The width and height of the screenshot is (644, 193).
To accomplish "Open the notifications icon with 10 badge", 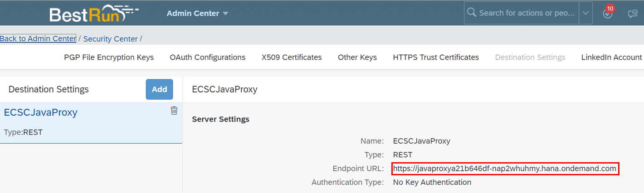I will (608, 13).
